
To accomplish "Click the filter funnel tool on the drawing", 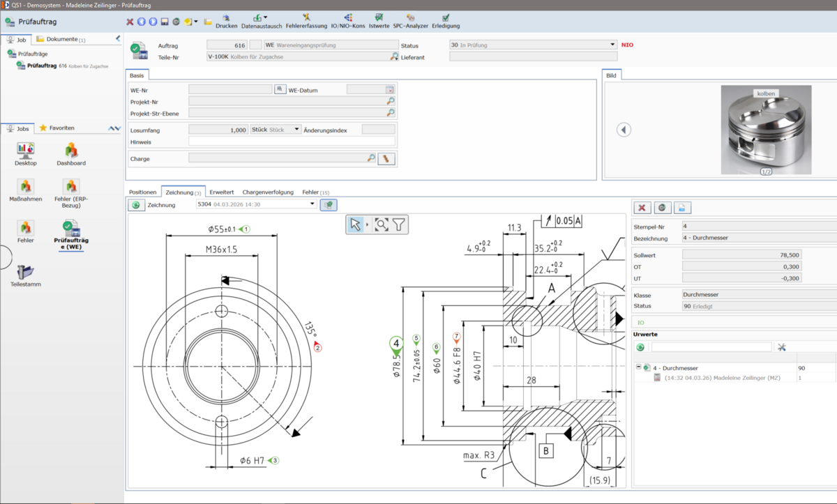I will click(x=398, y=224).
